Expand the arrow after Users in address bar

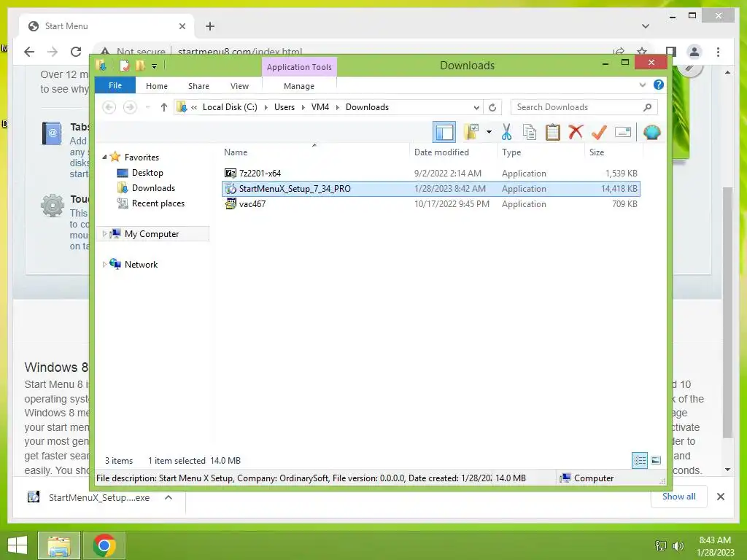(303, 107)
